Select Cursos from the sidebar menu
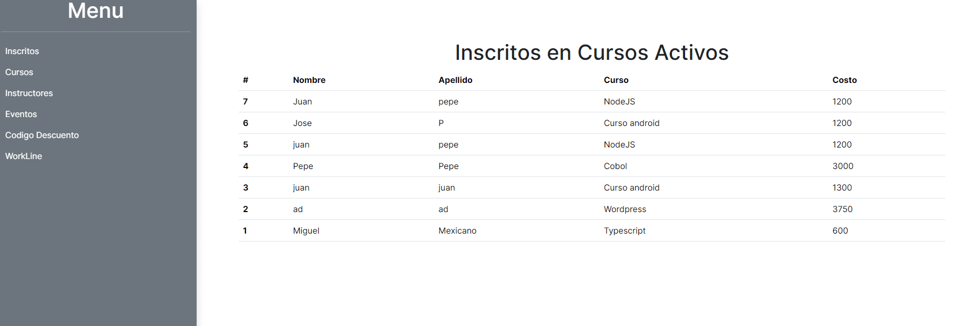 pos(19,72)
